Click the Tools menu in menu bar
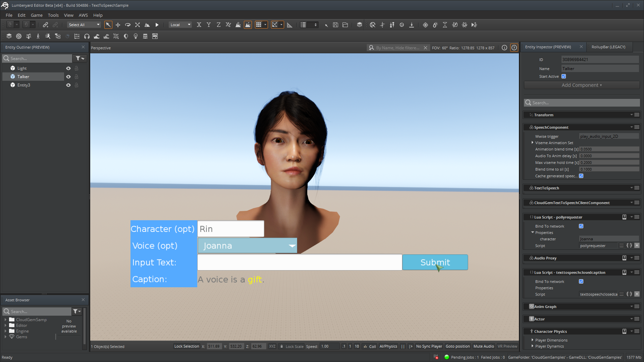 (53, 15)
